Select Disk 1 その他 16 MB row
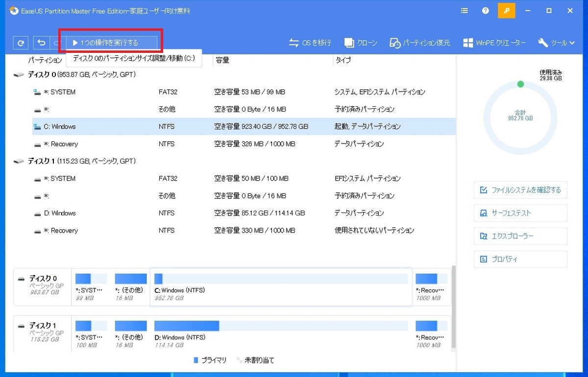The image size is (588, 377). (x=244, y=196)
